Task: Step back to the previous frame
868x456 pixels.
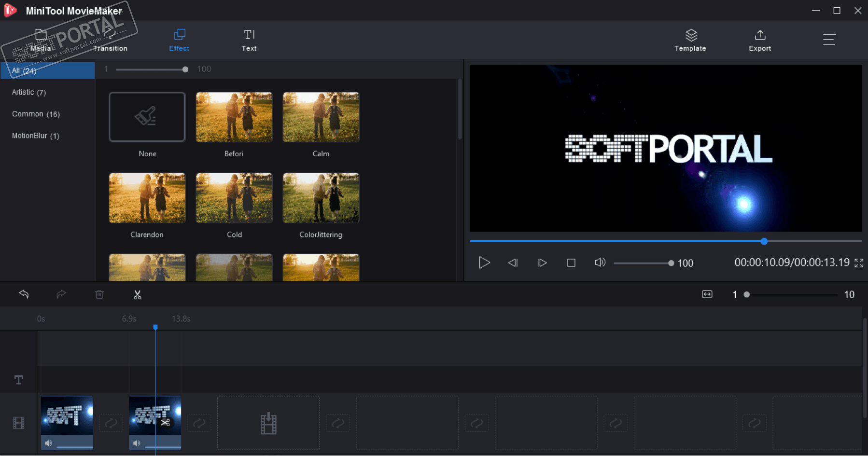Action: tap(513, 263)
